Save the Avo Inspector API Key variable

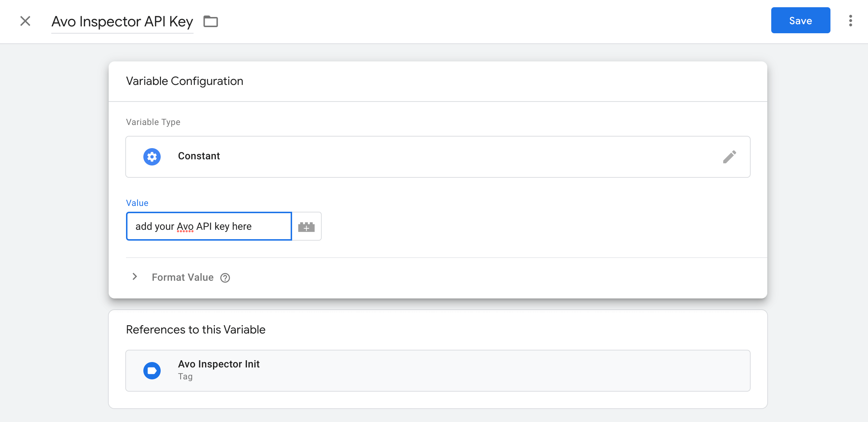click(x=800, y=20)
